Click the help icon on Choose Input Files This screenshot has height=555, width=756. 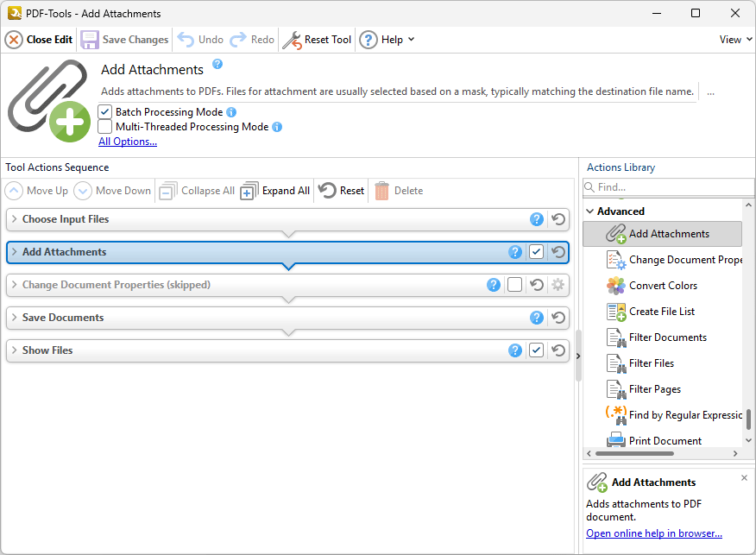(x=537, y=219)
